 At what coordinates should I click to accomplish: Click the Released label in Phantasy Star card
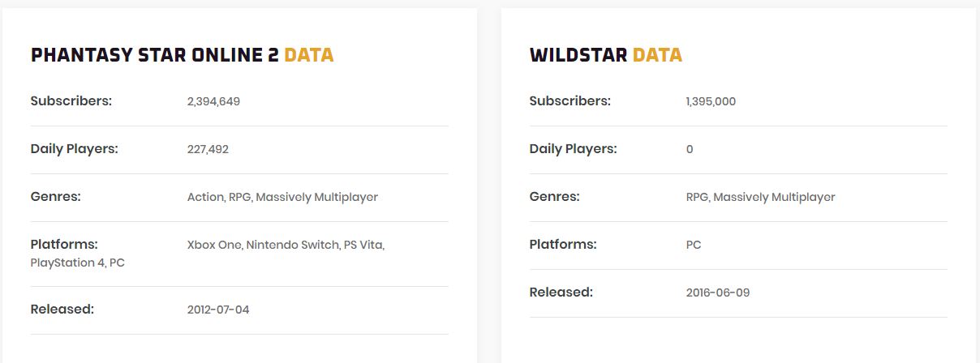pyautogui.click(x=62, y=309)
